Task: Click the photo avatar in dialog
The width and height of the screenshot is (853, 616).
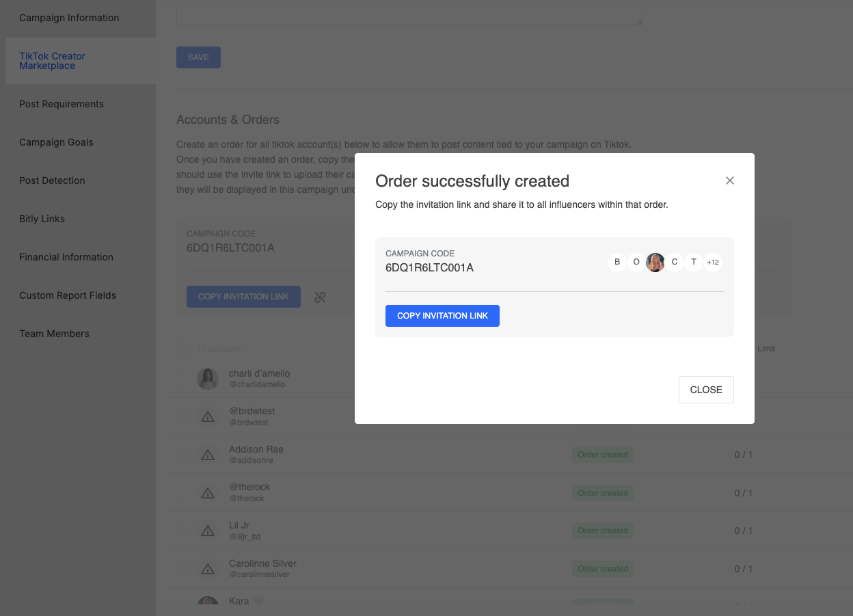Action: click(x=655, y=263)
